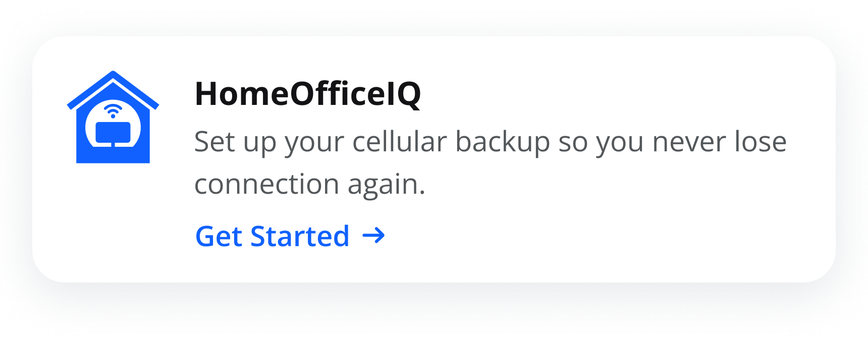Select the HomeOfficeIQ title heading

(308, 94)
